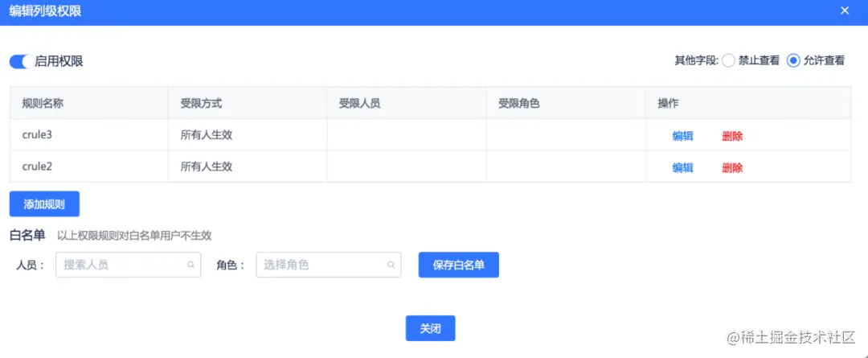Click 所有人生效 in crule3 row
This screenshot has width=868, height=358.
click(206, 134)
